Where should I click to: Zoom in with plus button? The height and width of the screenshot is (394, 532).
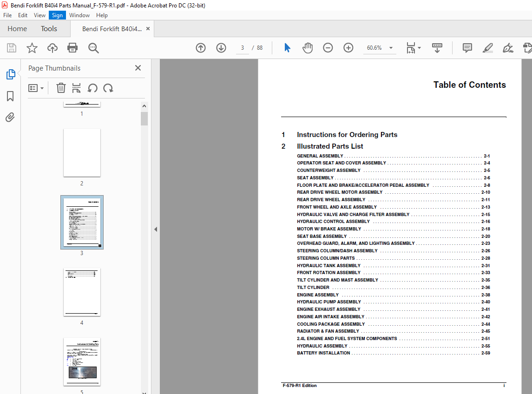tap(348, 48)
